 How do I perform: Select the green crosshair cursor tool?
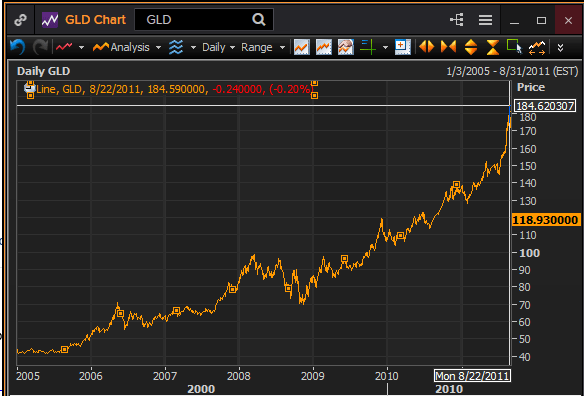(x=368, y=47)
